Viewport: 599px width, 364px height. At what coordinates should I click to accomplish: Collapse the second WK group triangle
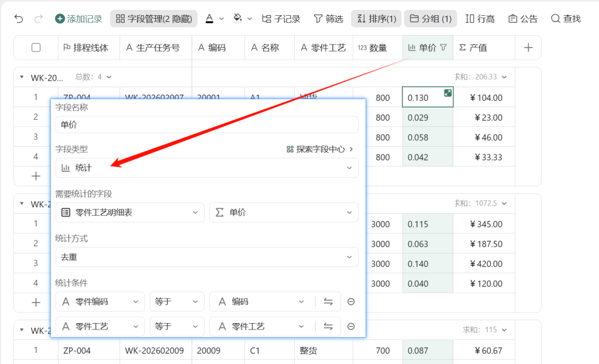(x=22, y=203)
